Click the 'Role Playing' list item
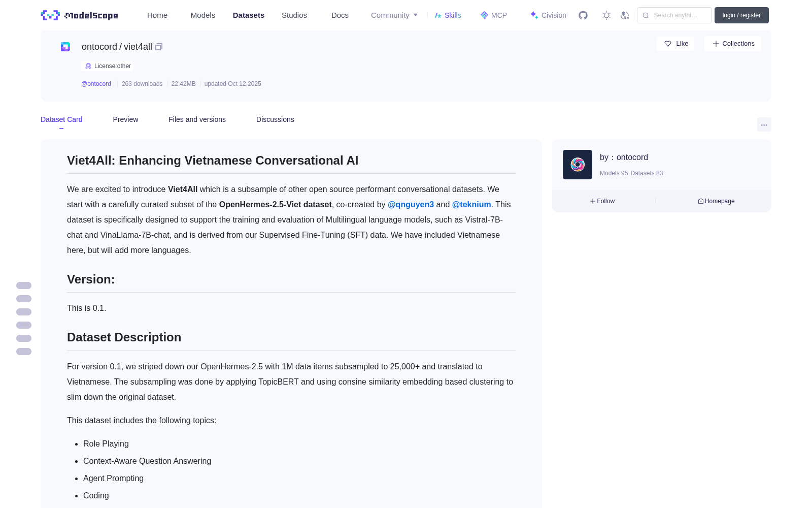The height and width of the screenshot is (508, 812). [x=106, y=444]
